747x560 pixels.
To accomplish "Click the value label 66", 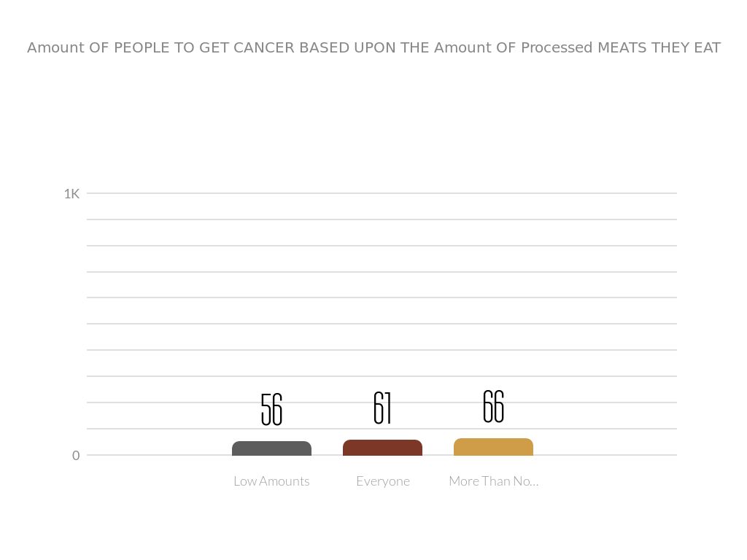I will [493, 407].
